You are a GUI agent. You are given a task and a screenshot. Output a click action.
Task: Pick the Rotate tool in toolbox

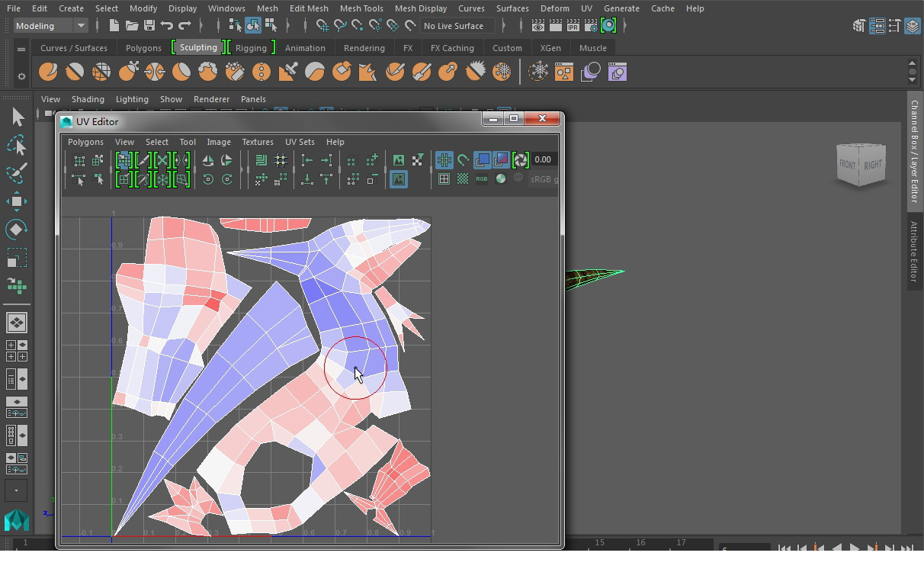coord(17,230)
